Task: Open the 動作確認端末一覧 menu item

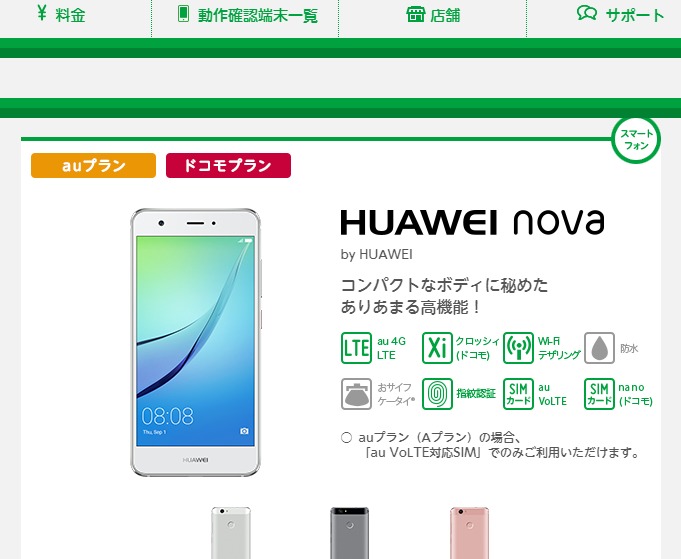Action: tap(245, 15)
